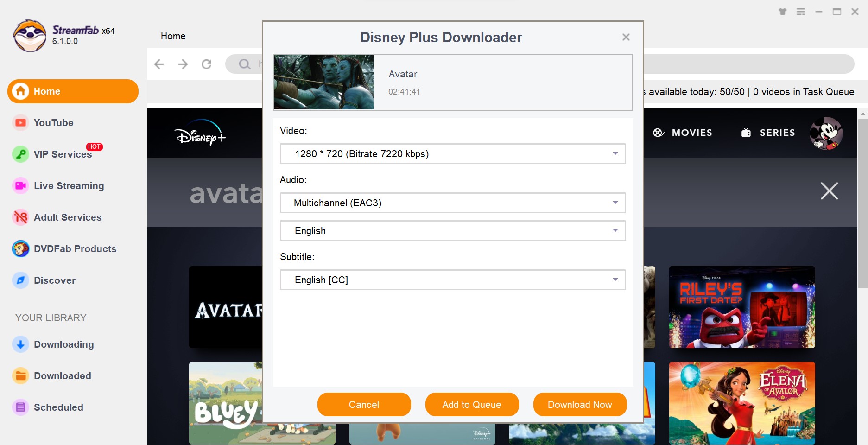Click the page vertical scrollbar
This screenshot has width=868, height=445.
[863, 204]
